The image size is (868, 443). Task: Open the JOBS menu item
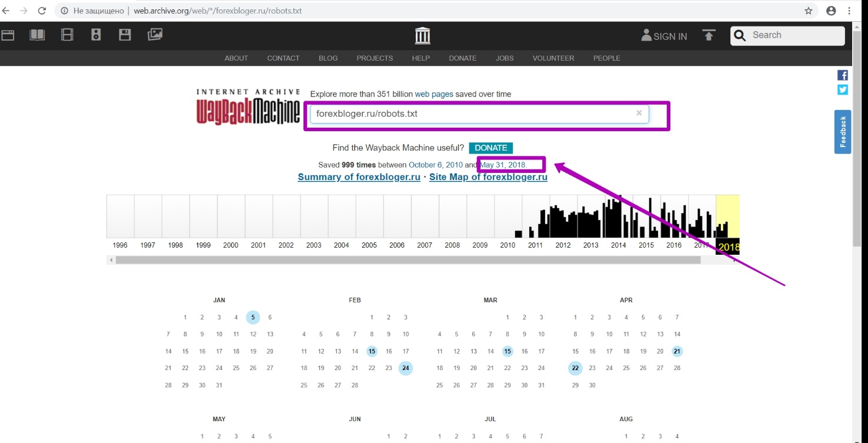point(505,58)
